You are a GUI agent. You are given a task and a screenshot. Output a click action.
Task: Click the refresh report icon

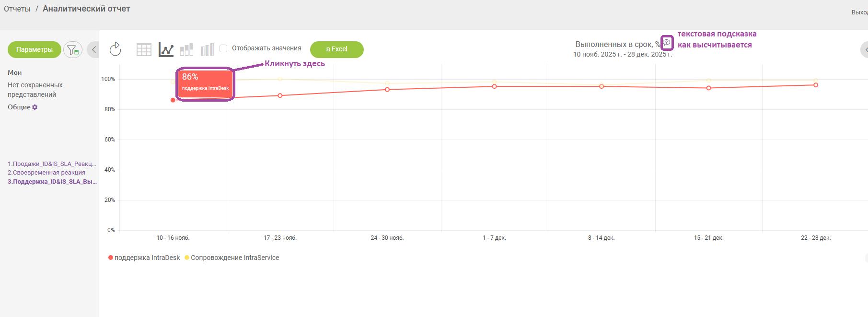[115, 49]
